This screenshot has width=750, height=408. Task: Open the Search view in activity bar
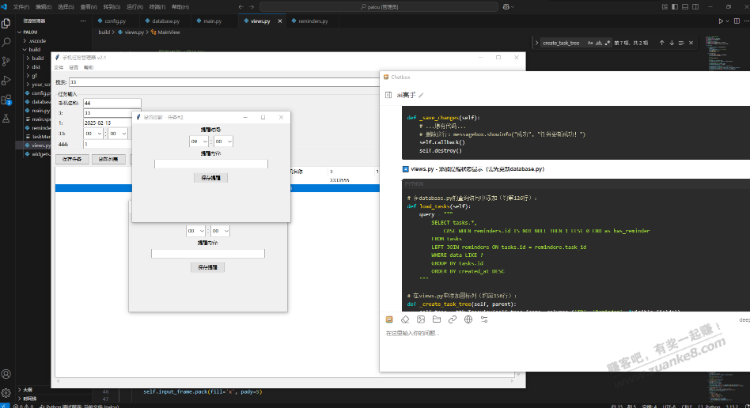[6, 42]
